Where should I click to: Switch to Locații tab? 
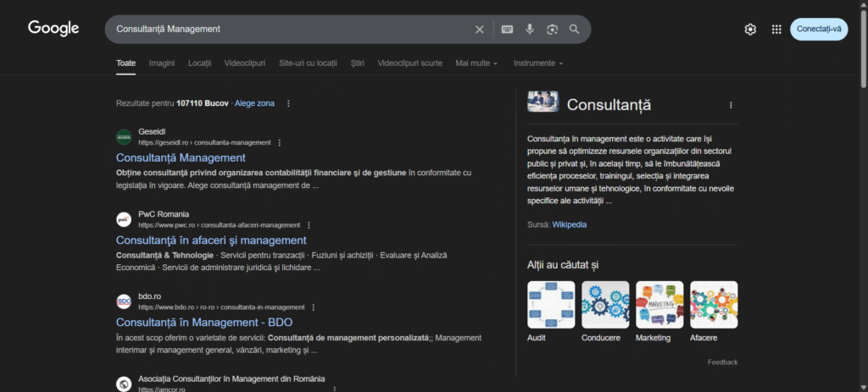coord(199,63)
